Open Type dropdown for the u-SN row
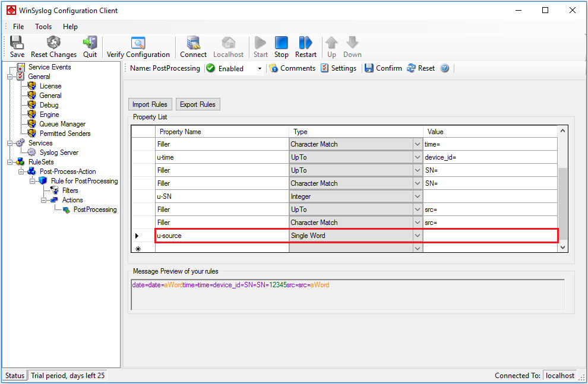This screenshot has height=384, width=588. [x=418, y=196]
